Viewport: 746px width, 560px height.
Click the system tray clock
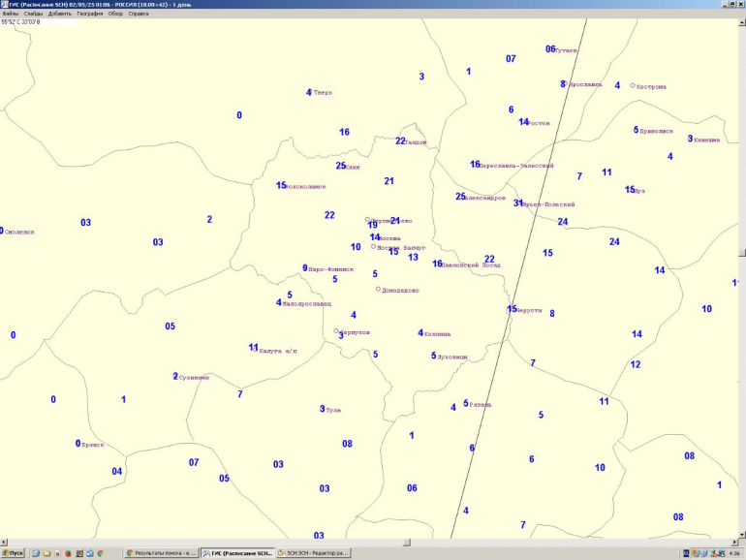point(733,553)
